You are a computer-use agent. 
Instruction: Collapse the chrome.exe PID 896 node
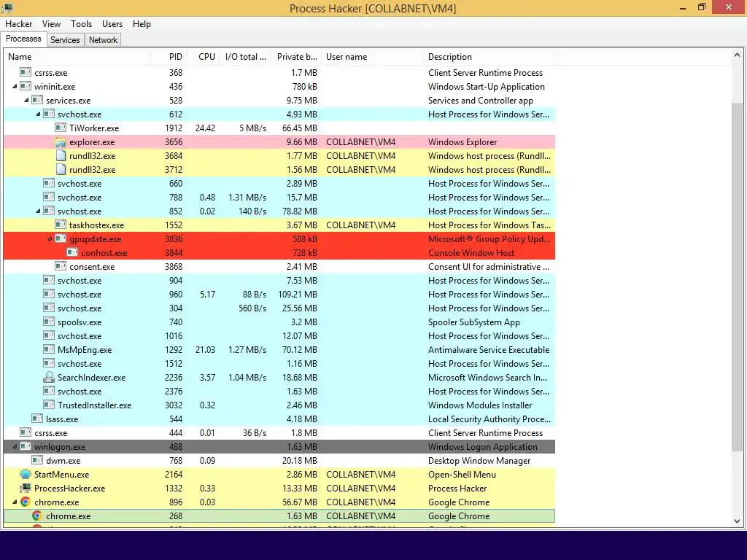[15, 502]
